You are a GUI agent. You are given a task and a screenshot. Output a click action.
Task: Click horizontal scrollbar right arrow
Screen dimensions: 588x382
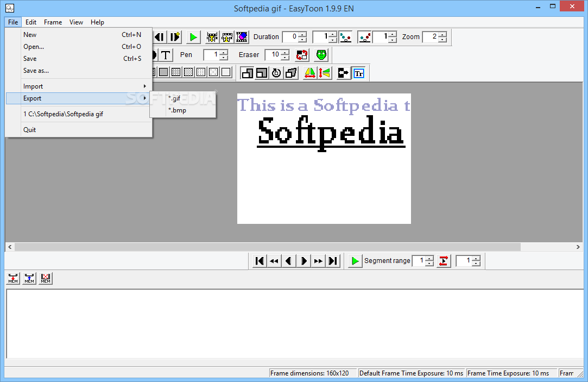tap(578, 247)
